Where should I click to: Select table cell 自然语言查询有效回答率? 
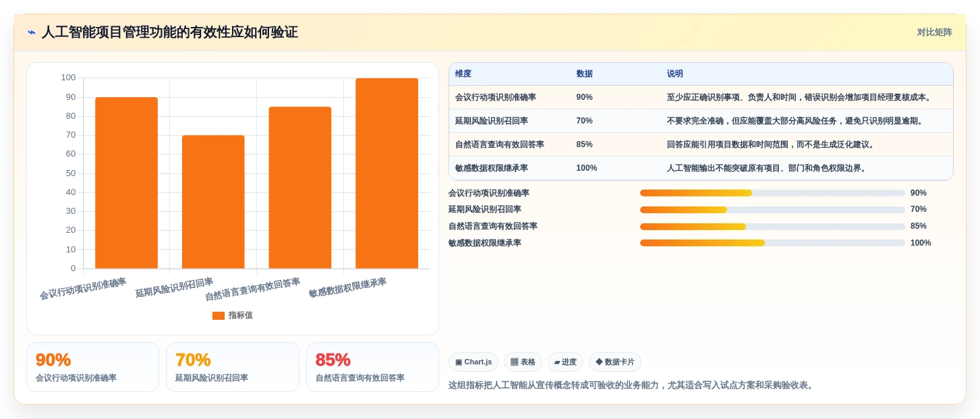pyautogui.click(x=500, y=144)
